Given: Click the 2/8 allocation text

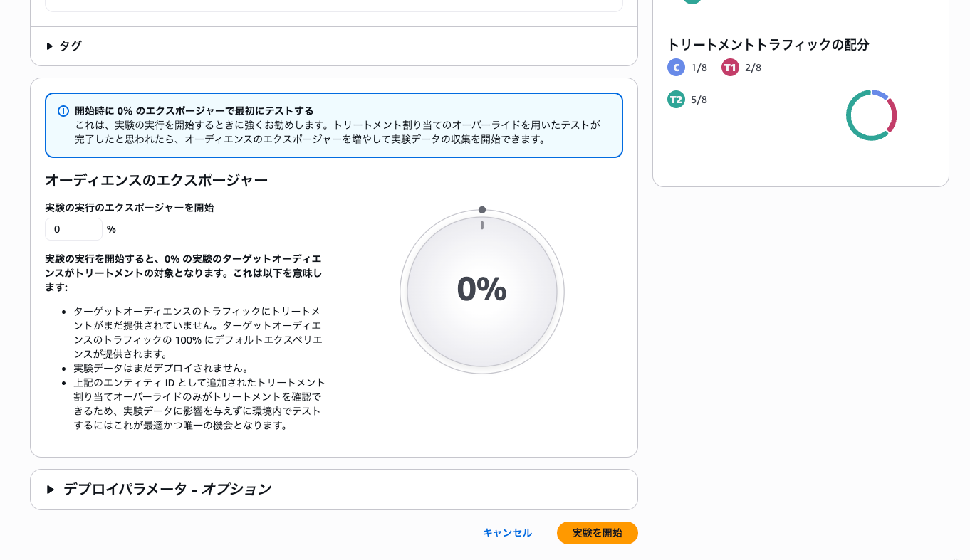Looking at the screenshot, I should click(x=753, y=68).
